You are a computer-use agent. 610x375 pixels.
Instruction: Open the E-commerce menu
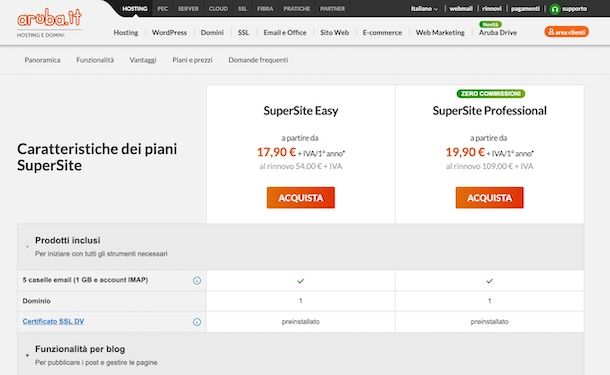click(x=382, y=33)
